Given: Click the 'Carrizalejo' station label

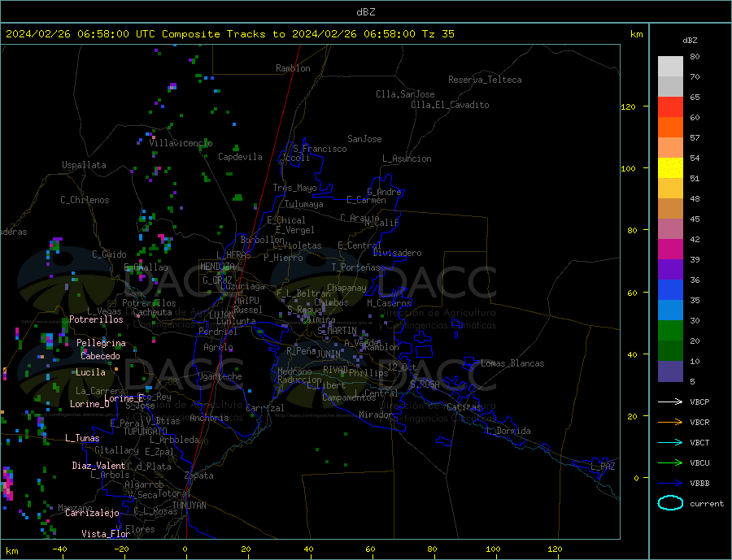Looking at the screenshot, I should click(x=92, y=514).
